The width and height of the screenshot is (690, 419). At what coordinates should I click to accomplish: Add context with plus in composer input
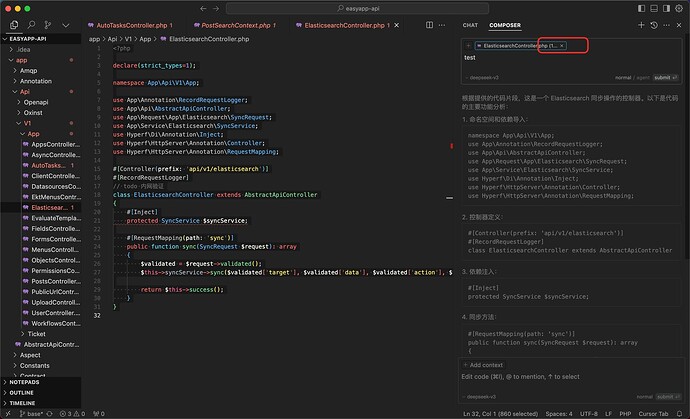(468, 46)
